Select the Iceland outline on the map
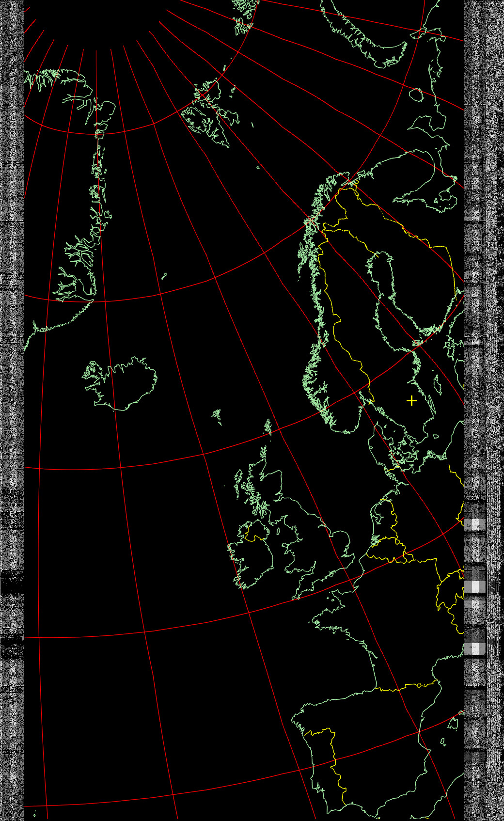 (x=121, y=384)
